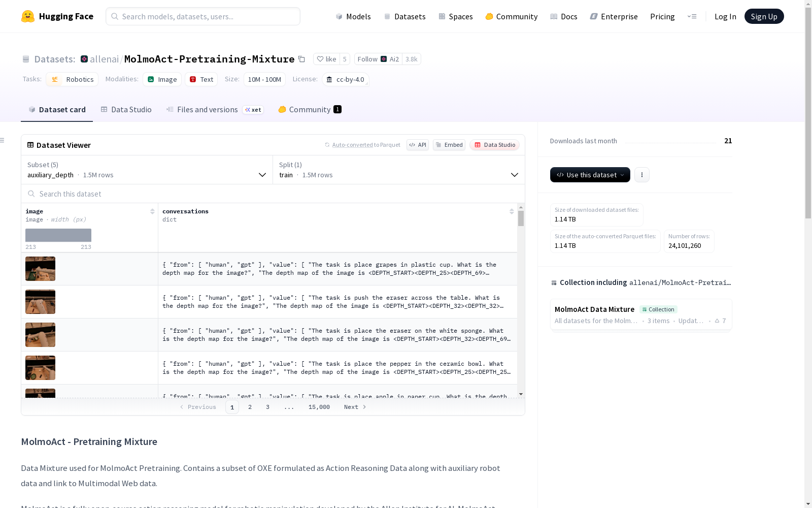
Task: Open the Use this dataset dropdown
Action: (590, 175)
